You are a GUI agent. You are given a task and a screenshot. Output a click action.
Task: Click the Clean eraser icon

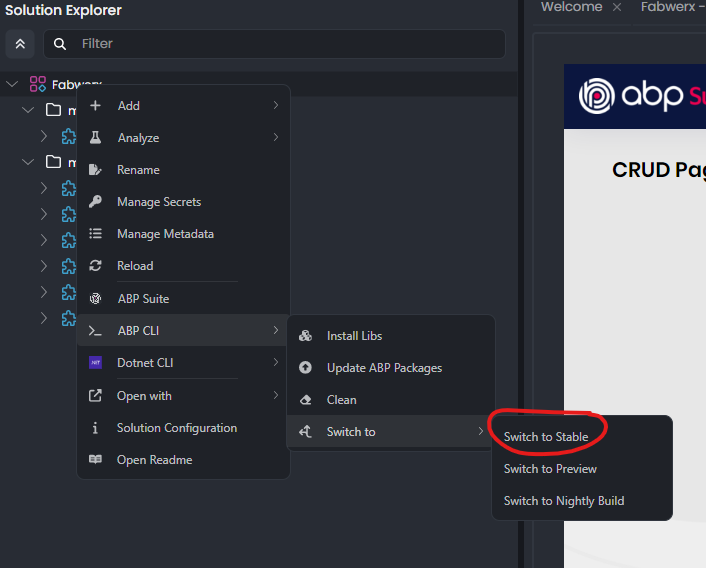tap(306, 400)
